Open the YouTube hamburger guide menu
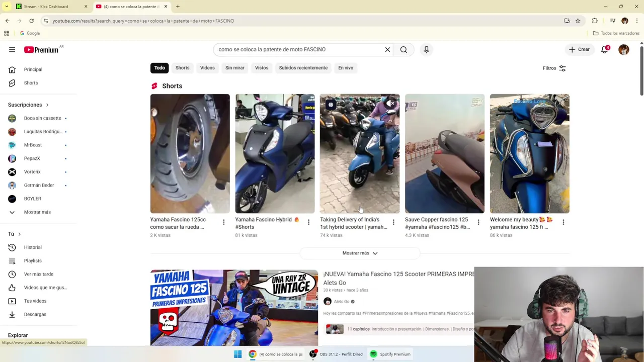The height and width of the screenshot is (362, 644). (12, 50)
